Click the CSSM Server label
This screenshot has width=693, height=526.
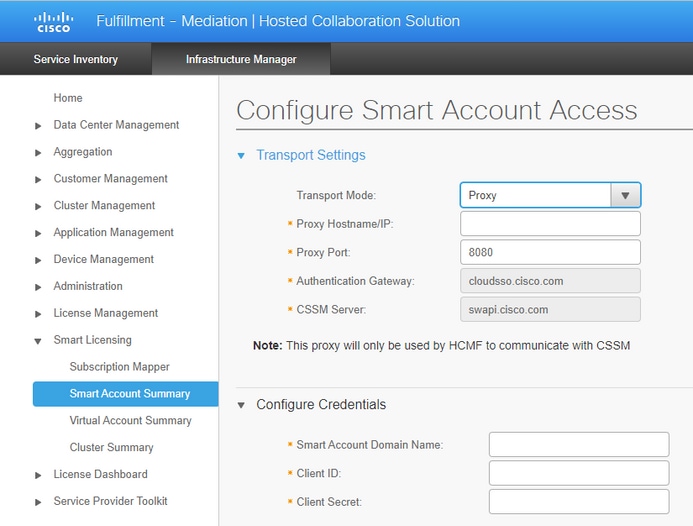click(331, 309)
